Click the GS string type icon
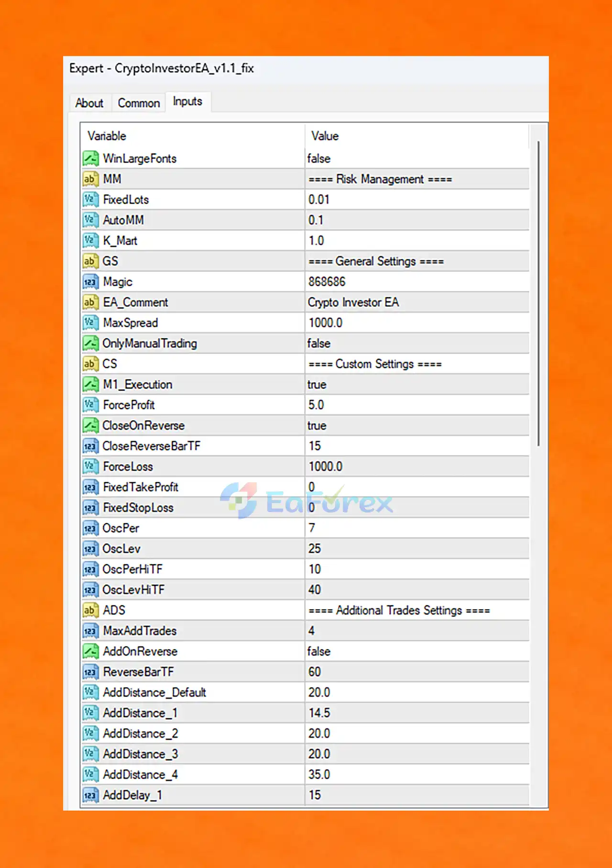Viewport: 612px width, 868px height. (90, 261)
